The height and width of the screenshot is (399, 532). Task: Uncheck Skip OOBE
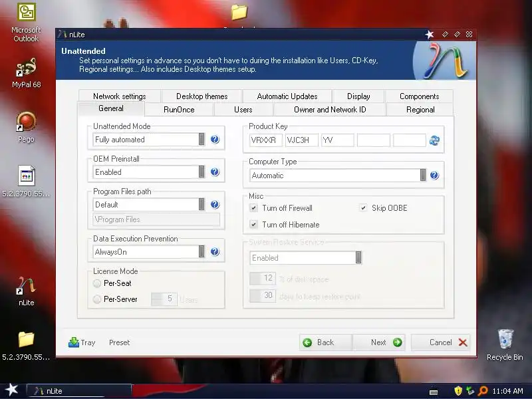point(363,208)
